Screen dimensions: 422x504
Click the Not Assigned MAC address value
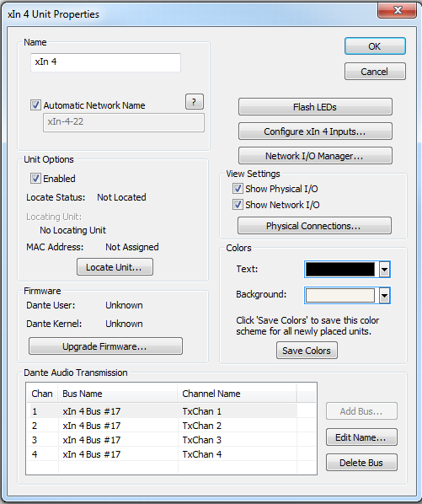point(132,247)
